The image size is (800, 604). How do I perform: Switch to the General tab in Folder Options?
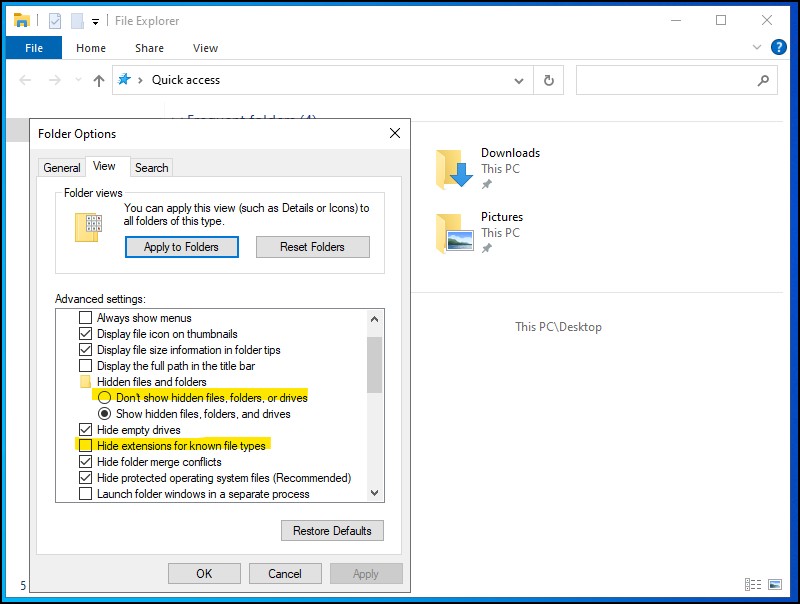62,168
